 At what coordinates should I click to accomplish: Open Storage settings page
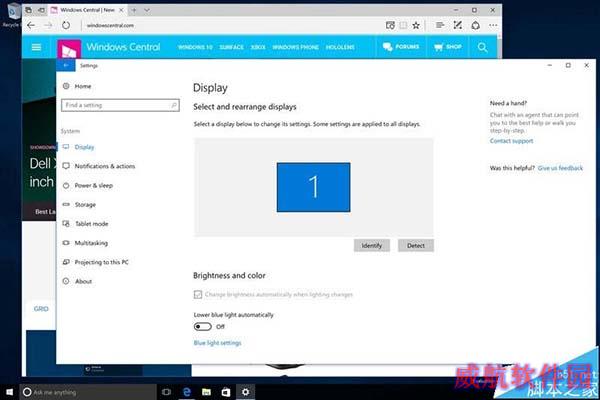80,205
